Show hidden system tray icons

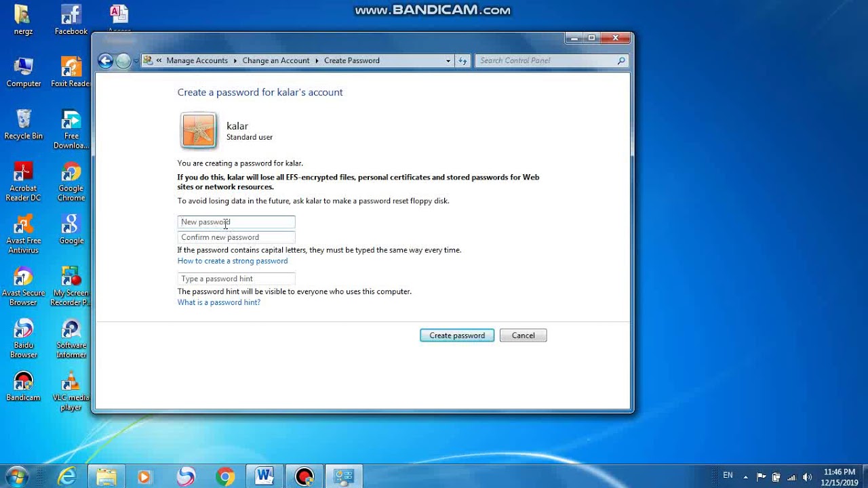coord(746,476)
